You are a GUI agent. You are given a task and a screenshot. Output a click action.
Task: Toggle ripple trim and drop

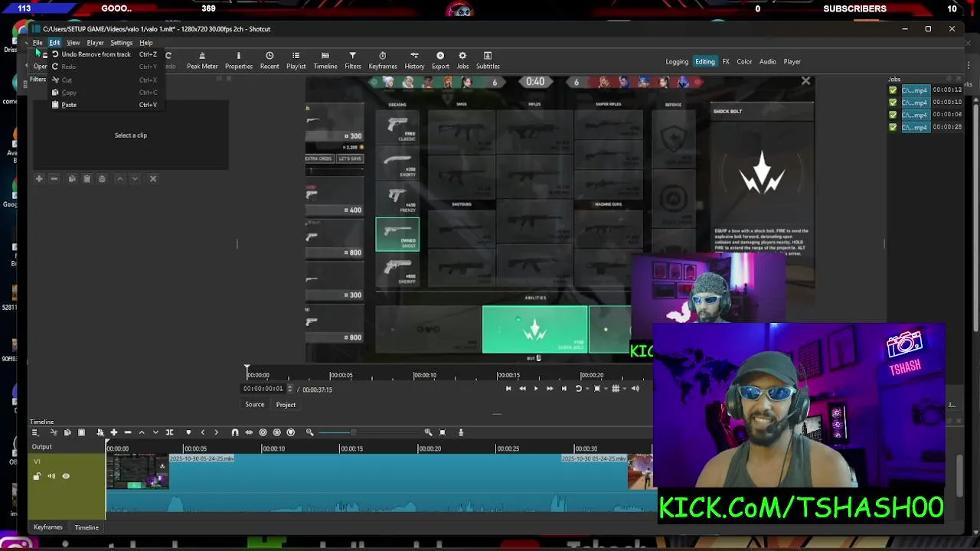tap(263, 432)
